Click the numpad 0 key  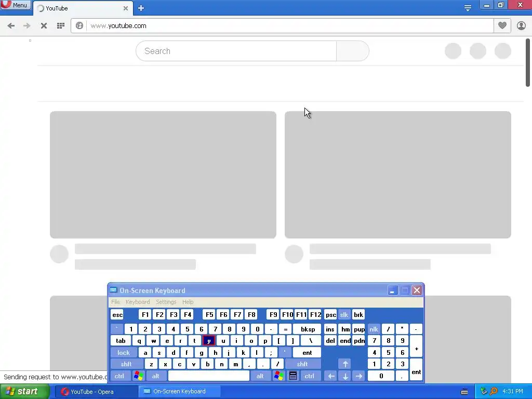(x=381, y=376)
